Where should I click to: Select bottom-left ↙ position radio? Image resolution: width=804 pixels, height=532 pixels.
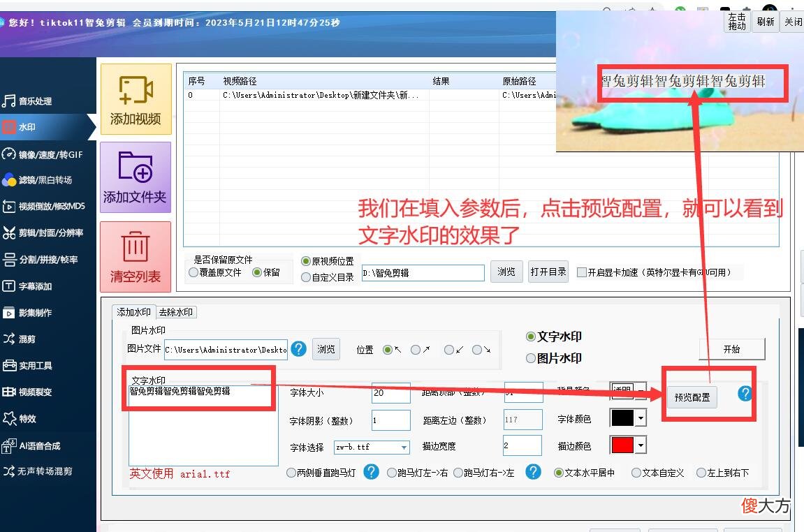[x=449, y=350]
